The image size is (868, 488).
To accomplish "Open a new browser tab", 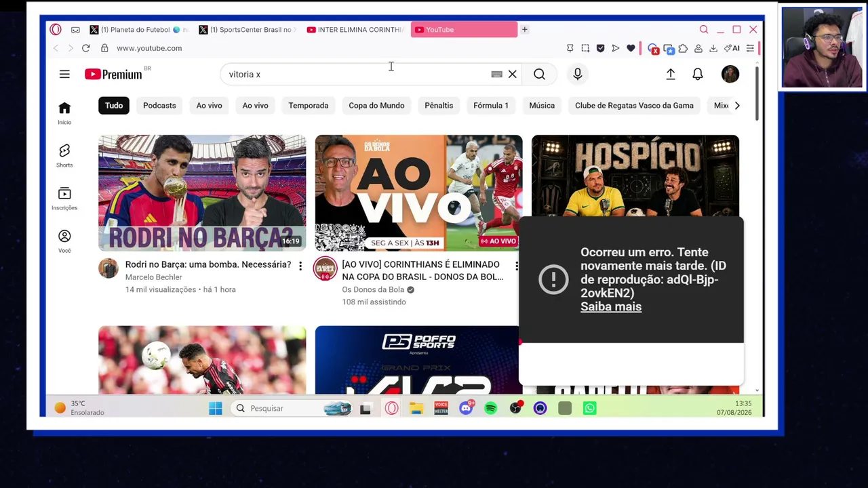I will (524, 30).
